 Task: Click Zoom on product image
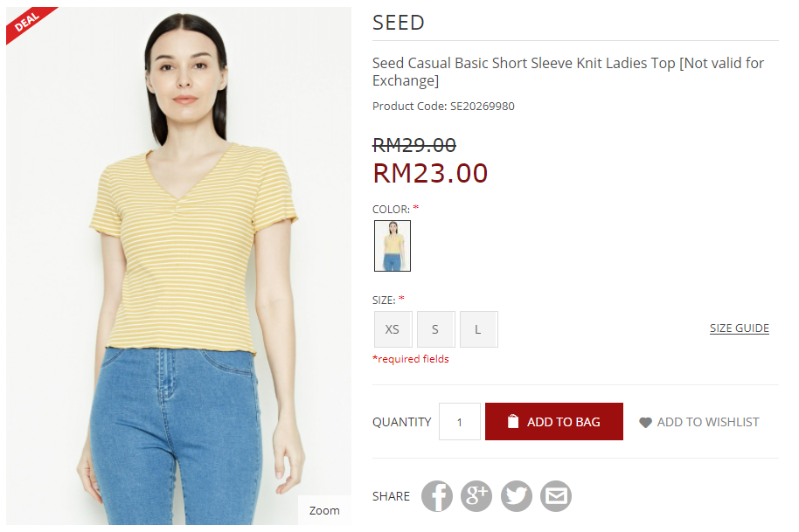coord(324,510)
